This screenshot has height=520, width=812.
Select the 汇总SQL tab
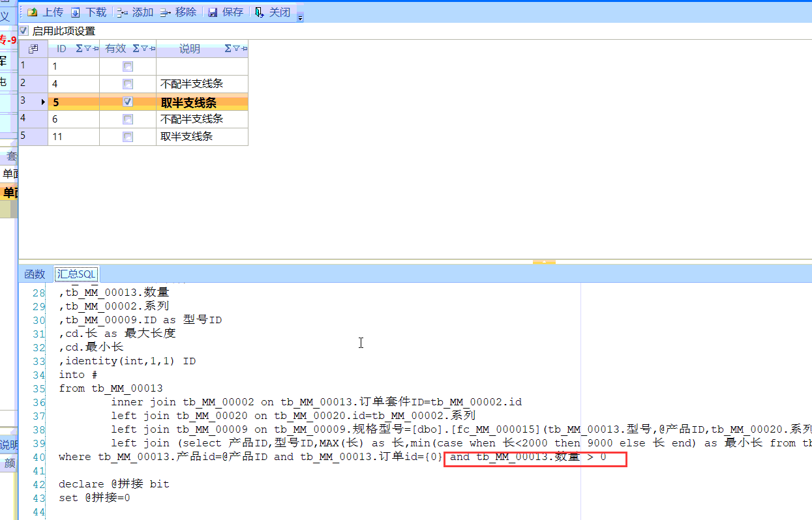(x=77, y=274)
